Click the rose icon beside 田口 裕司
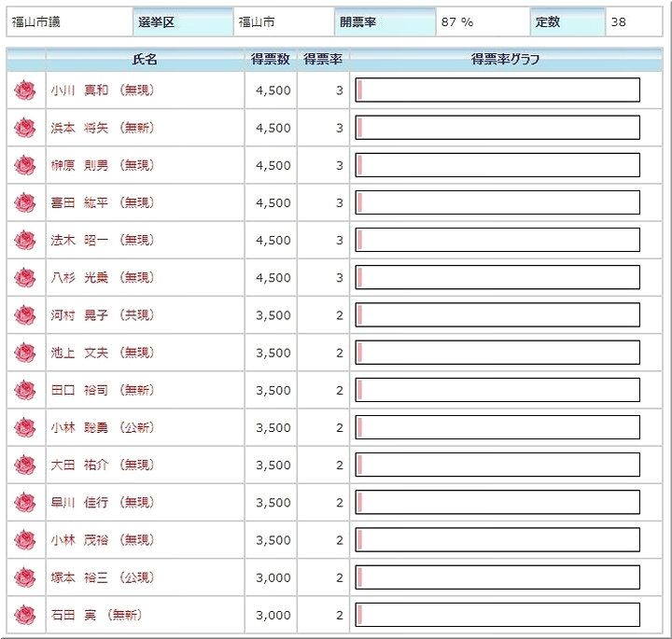This screenshot has height=639, width=672. [x=25, y=390]
